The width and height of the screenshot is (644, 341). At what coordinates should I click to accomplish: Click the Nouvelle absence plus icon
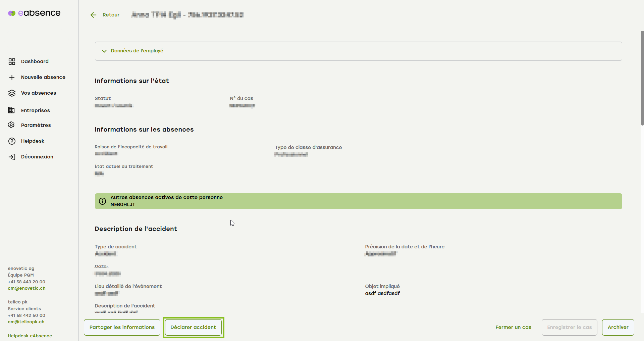tap(12, 78)
